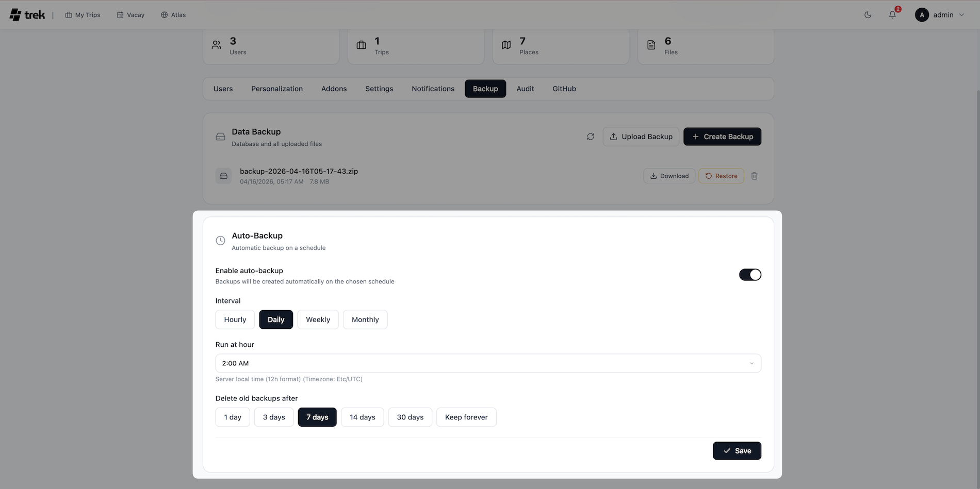Switch to the Audit tab
Image resolution: width=980 pixels, height=489 pixels.
(525, 89)
